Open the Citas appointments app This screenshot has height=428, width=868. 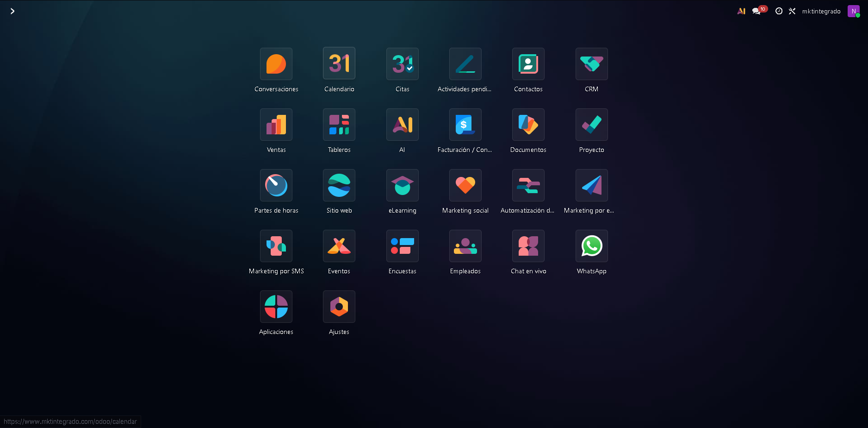402,64
